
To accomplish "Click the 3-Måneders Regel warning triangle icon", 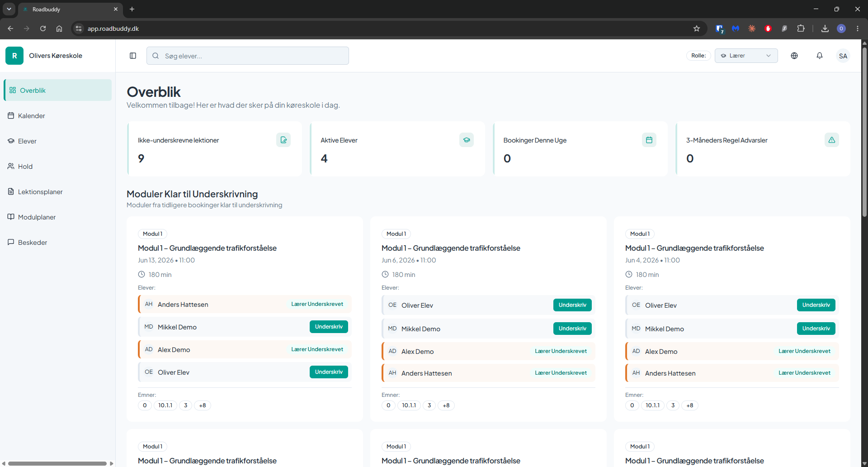I will [832, 140].
